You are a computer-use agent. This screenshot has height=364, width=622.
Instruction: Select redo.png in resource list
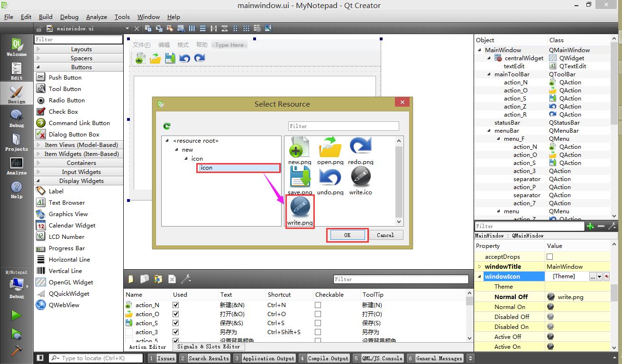360,151
